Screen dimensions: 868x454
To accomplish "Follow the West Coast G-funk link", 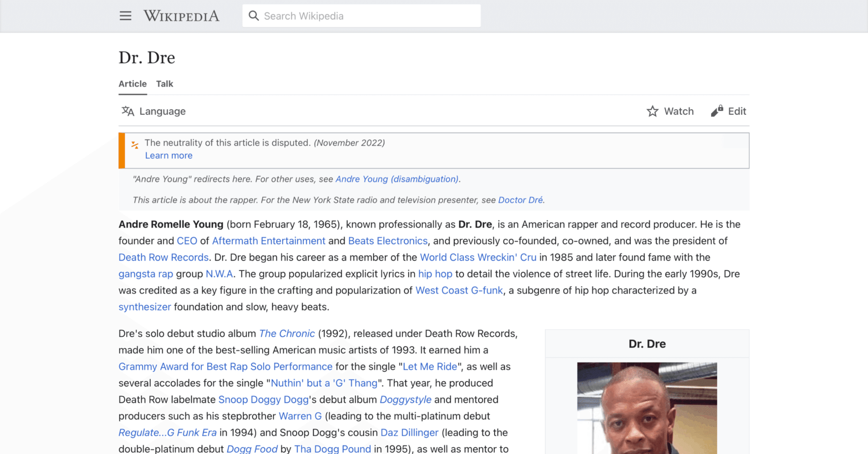I will (458, 290).
